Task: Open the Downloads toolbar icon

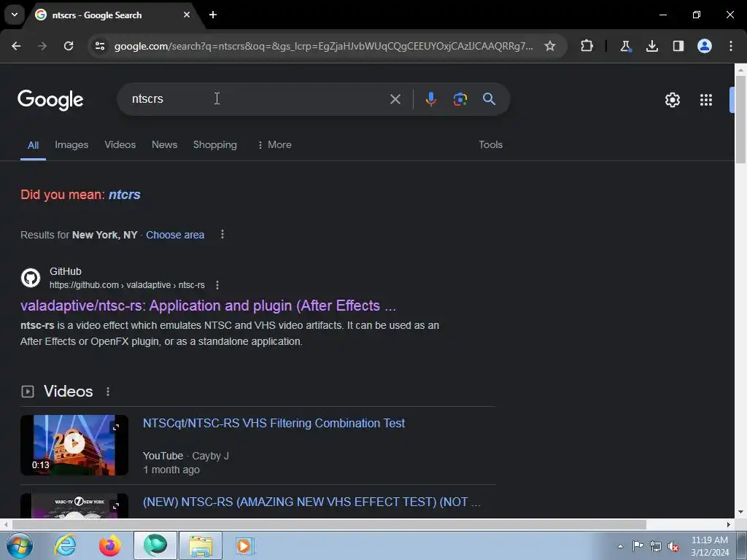Action: tap(651, 46)
